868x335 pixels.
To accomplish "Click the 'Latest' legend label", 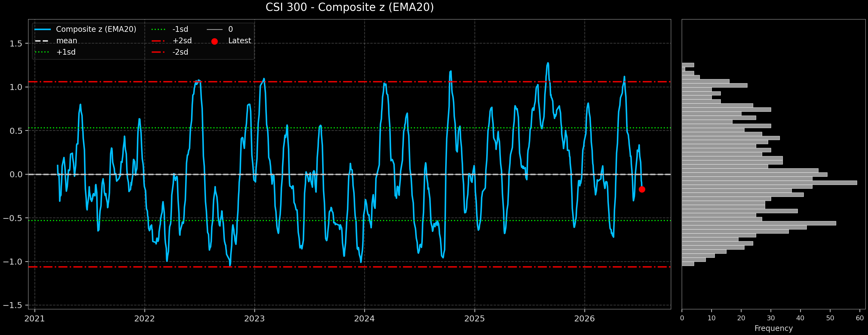I will 239,41.
